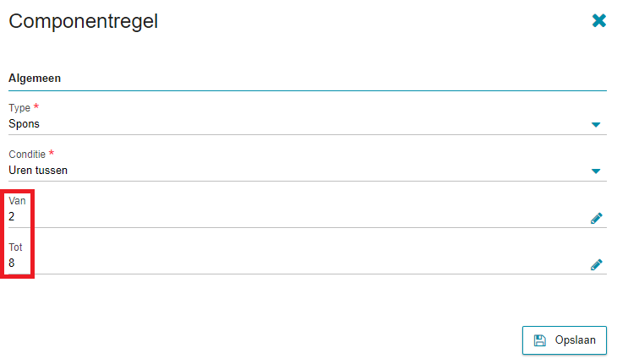This screenshot has height=364, width=617.
Task: Close the Componentregel dialog with the X
Action: pyautogui.click(x=599, y=20)
